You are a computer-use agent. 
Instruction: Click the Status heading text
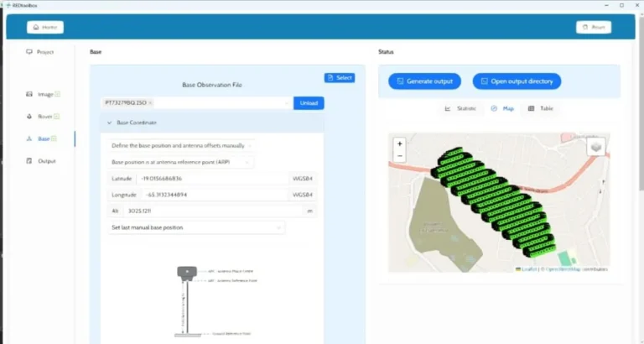point(386,52)
